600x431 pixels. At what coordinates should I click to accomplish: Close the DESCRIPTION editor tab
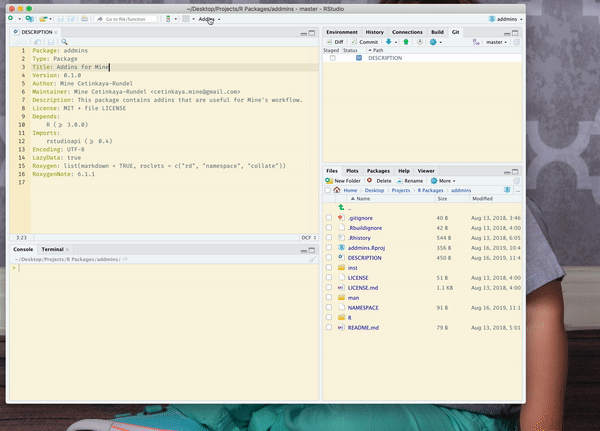pyautogui.click(x=56, y=32)
